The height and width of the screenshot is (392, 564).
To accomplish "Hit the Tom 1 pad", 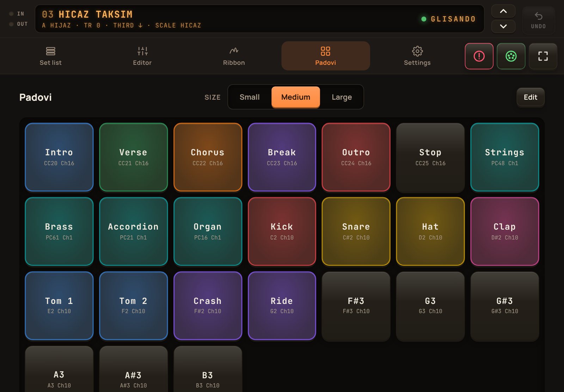I will tap(59, 306).
